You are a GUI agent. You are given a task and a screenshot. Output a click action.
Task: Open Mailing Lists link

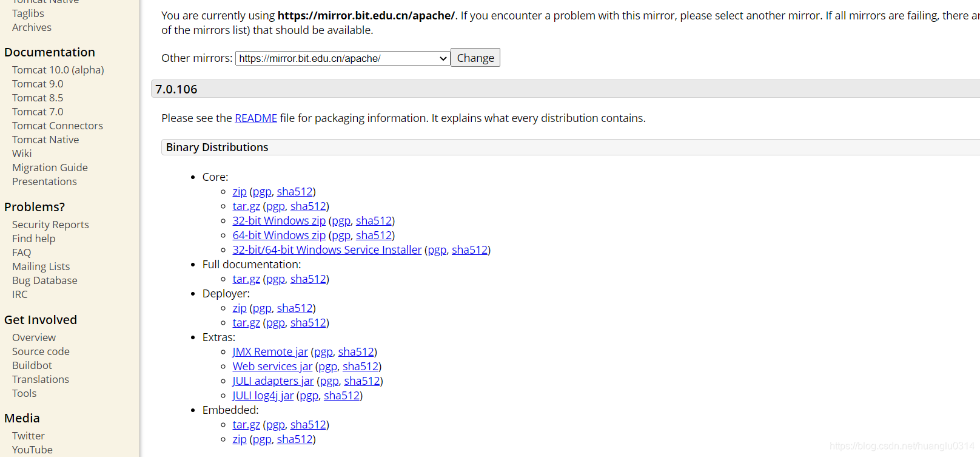[x=41, y=266]
